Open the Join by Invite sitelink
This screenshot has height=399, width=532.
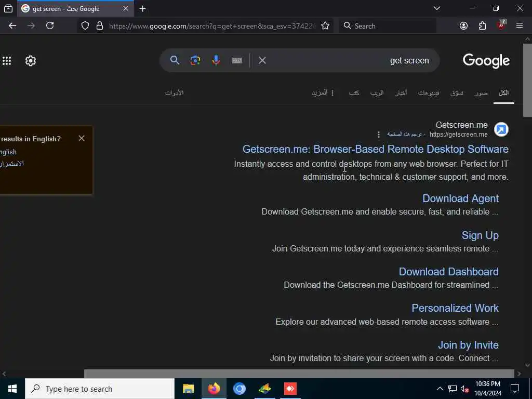pos(468,345)
